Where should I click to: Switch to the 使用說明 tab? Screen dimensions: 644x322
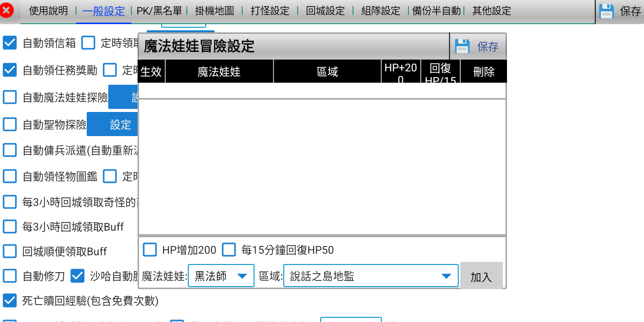click(48, 11)
